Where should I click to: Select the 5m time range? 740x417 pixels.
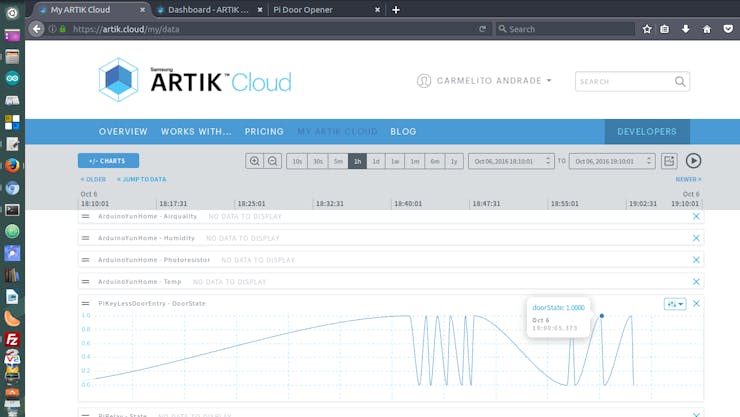[x=338, y=161]
